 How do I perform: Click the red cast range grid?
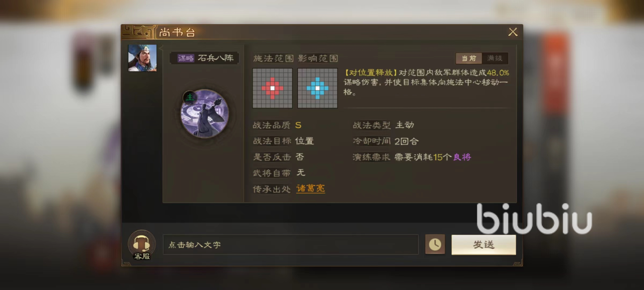(272, 88)
